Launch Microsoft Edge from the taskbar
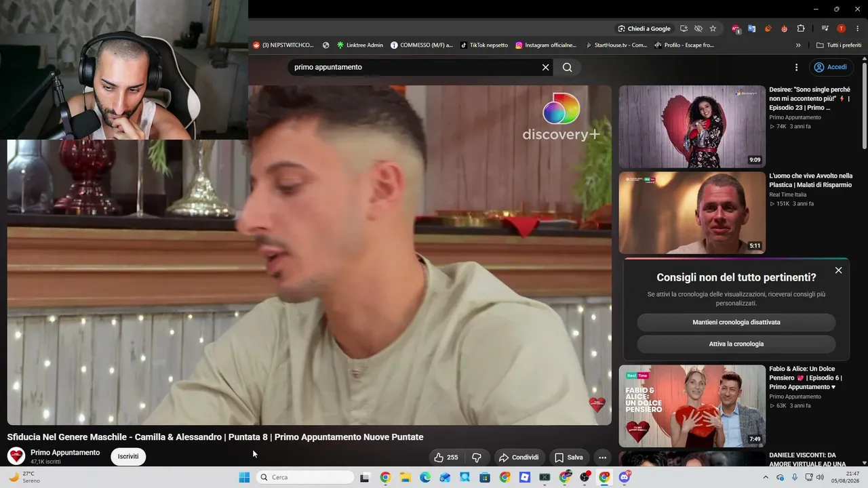 (425, 477)
